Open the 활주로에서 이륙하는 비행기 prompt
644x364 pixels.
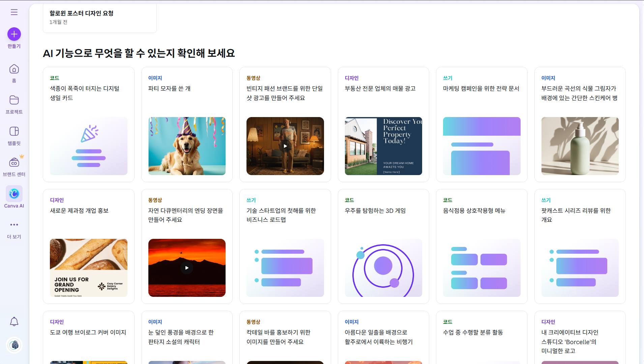pyautogui.click(x=383, y=337)
